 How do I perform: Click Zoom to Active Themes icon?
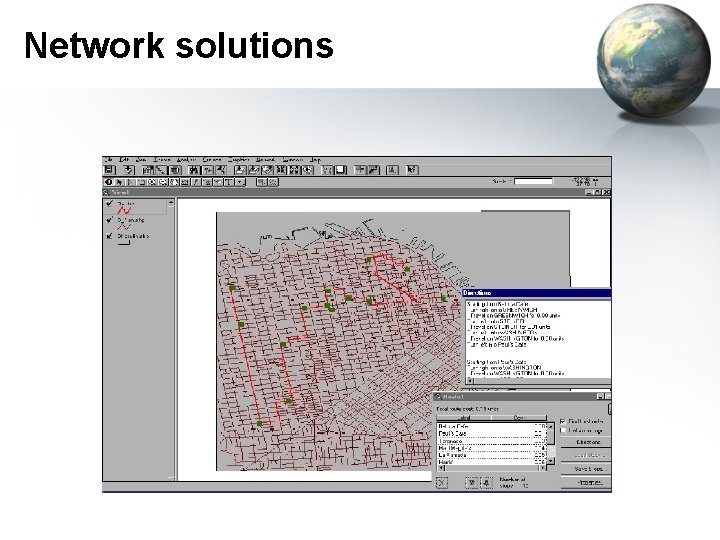point(253,170)
